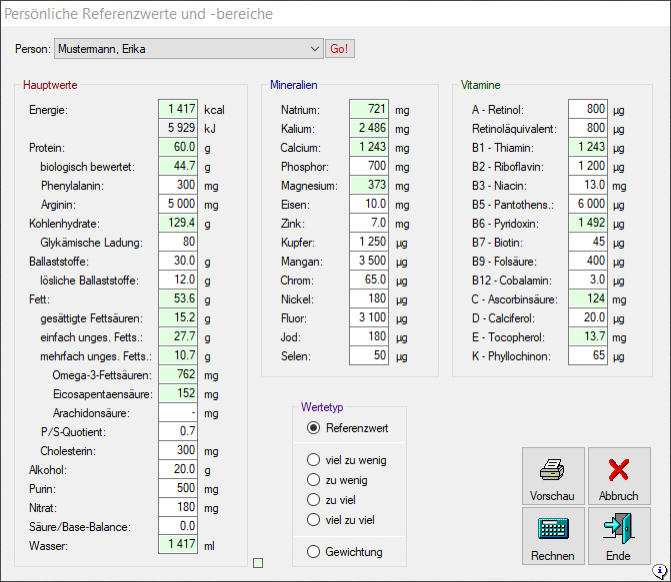The height and width of the screenshot is (582, 671).
Task: Click the Cholesterin value field
Action: (178, 451)
